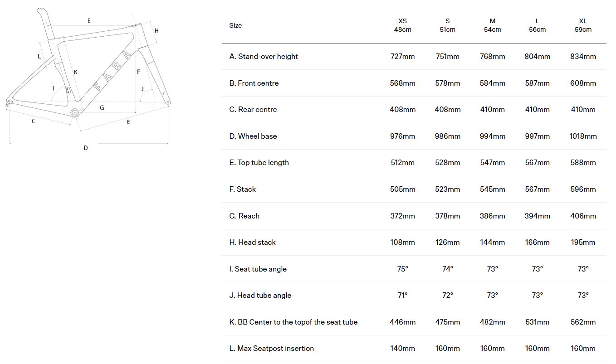Viewport: 616px width, 364px height.
Task: Click the letter E above the top tube
Action: tap(89, 21)
